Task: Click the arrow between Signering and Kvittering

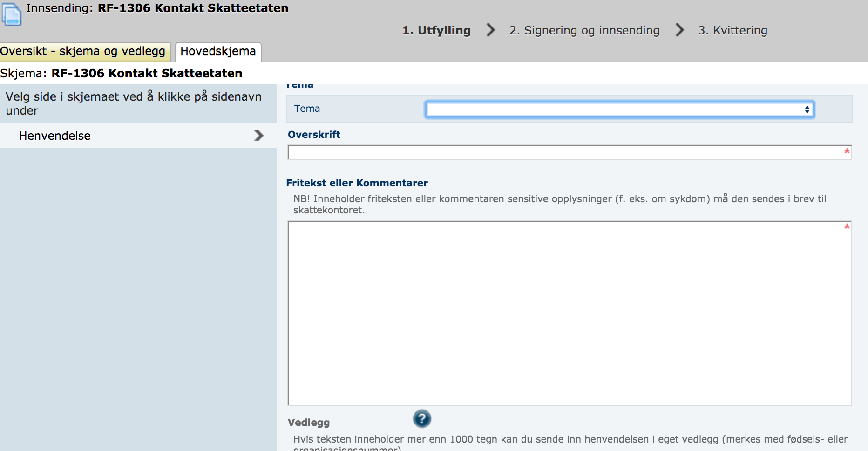Action: [679, 30]
